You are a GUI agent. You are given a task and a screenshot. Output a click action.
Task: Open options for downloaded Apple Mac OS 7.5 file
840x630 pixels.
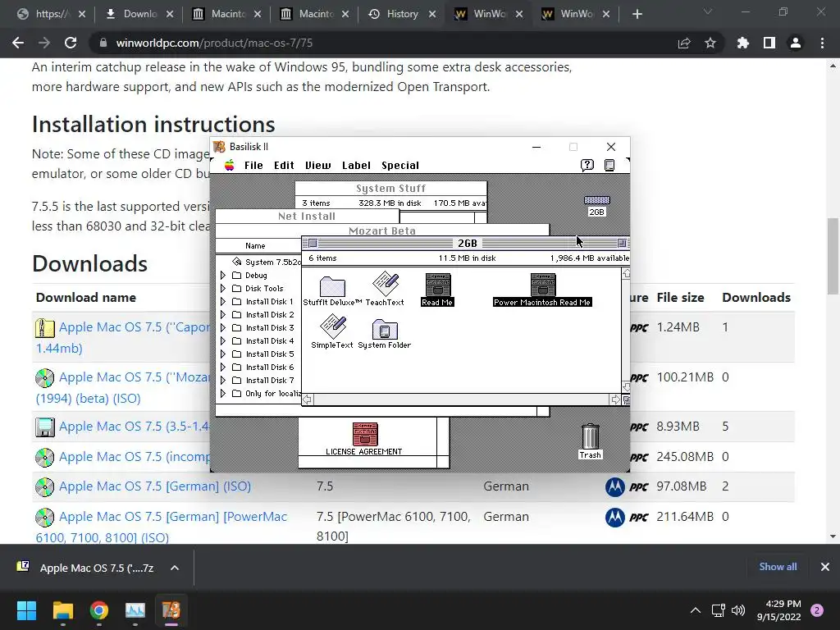click(175, 568)
